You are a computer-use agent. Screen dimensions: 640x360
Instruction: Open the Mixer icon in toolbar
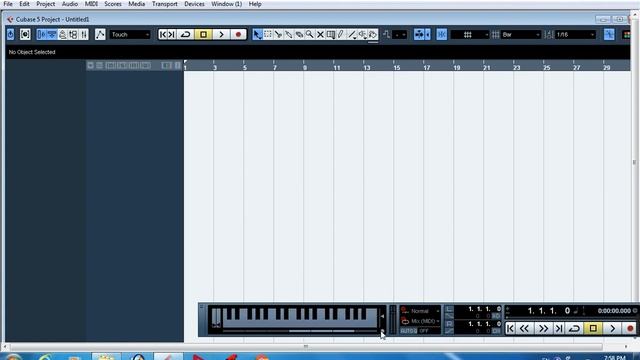click(84, 35)
